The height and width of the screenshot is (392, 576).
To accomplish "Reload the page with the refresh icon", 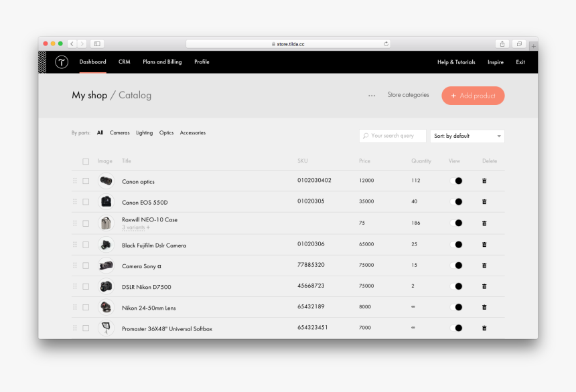I will click(386, 43).
